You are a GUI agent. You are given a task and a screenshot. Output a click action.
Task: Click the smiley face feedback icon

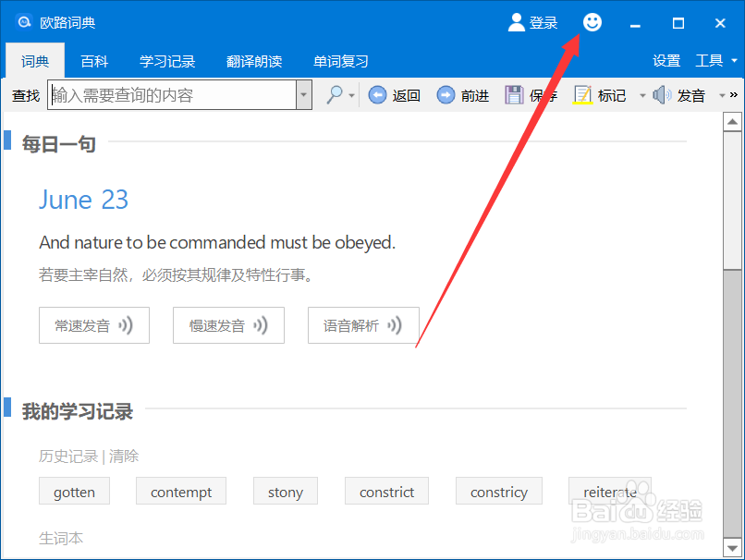point(592,22)
